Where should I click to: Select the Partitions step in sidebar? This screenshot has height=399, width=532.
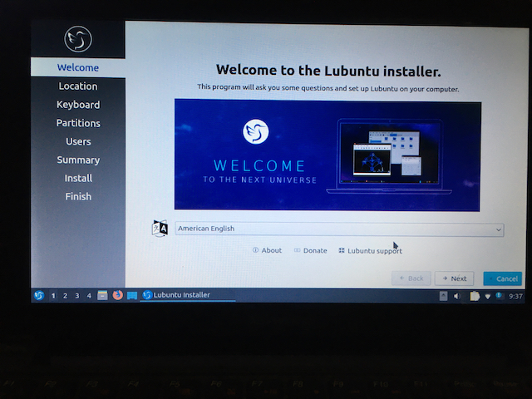coord(78,123)
